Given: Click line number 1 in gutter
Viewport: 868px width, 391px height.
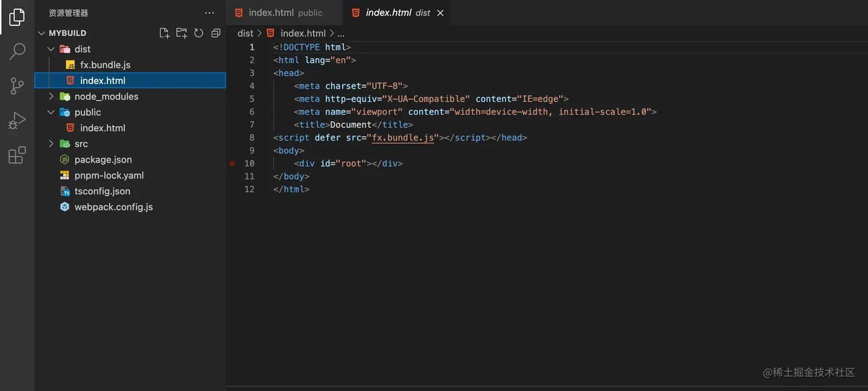Looking at the screenshot, I should (251, 47).
